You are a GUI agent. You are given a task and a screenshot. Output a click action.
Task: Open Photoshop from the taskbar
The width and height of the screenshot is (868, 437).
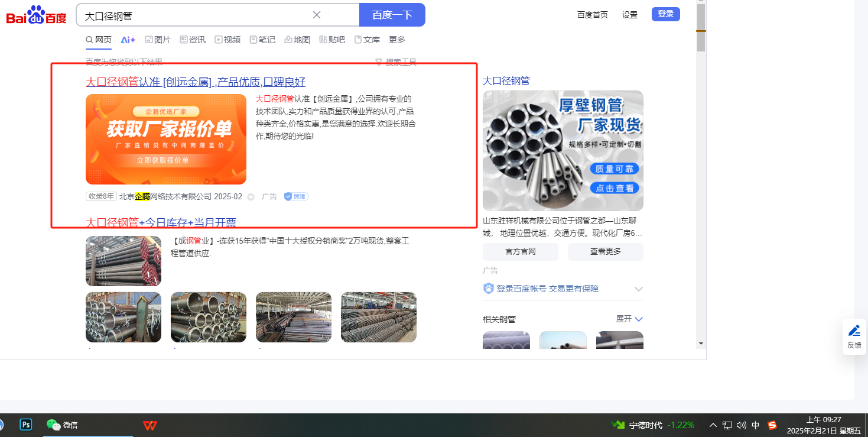pyautogui.click(x=26, y=425)
